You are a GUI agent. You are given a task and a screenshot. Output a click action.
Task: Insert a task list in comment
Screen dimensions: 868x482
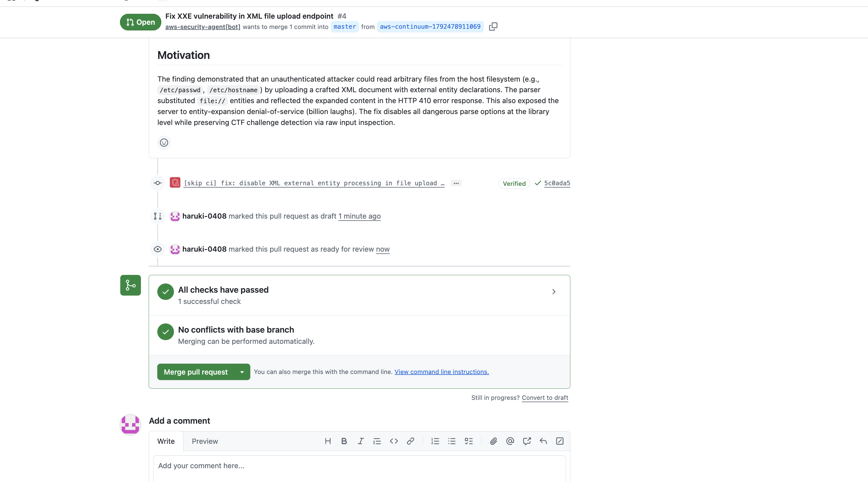coord(468,441)
